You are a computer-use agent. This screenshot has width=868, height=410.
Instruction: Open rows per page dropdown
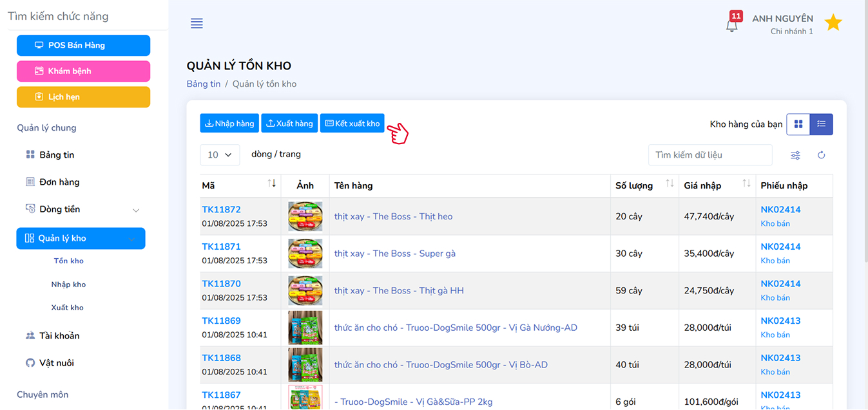(220, 155)
